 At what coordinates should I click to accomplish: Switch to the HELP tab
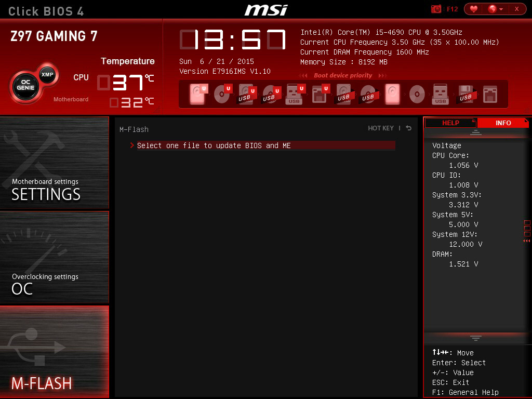pyautogui.click(x=450, y=123)
